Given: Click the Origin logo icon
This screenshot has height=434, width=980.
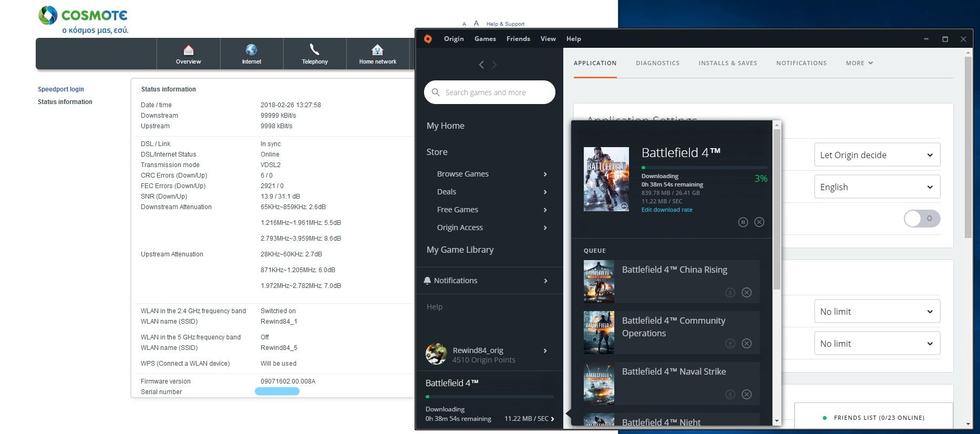Looking at the screenshot, I should [428, 39].
